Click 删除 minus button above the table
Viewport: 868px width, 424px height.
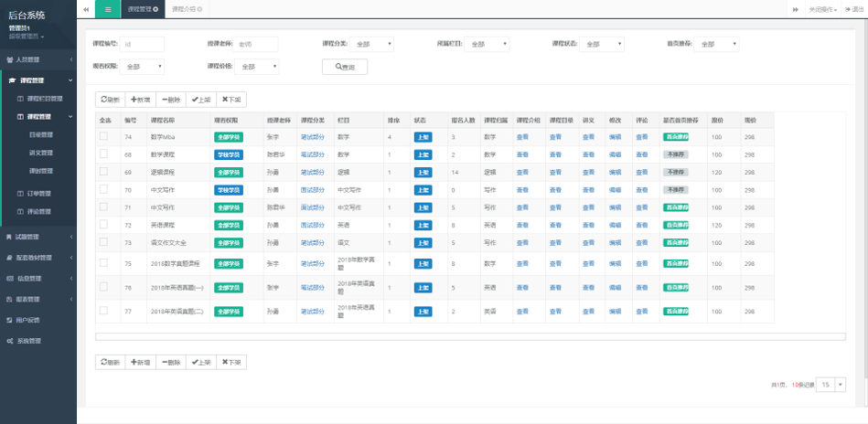(171, 100)
